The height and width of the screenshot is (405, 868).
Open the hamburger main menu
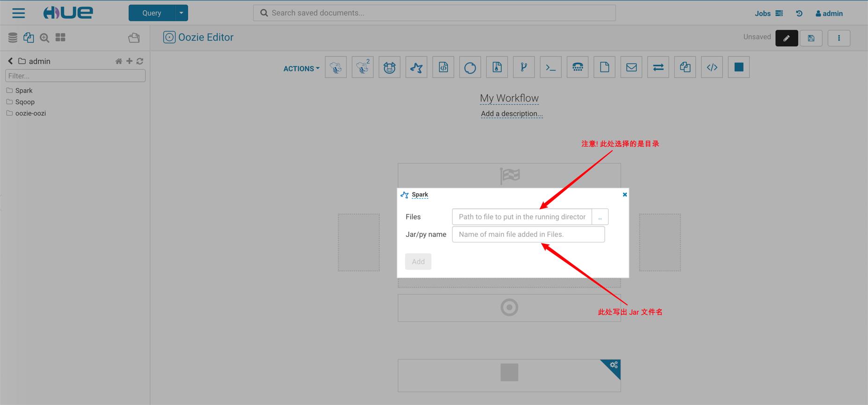pyautogui.click(x=19, y=13)
